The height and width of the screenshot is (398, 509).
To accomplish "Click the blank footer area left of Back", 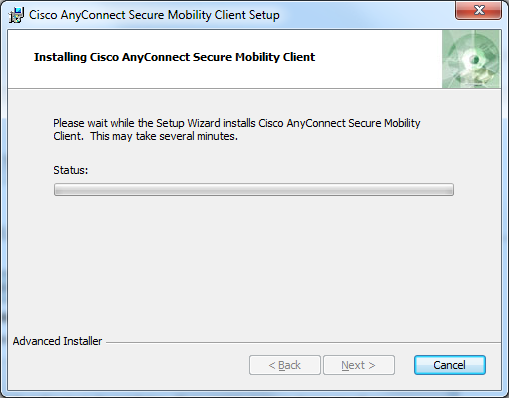I will [128, 365].
